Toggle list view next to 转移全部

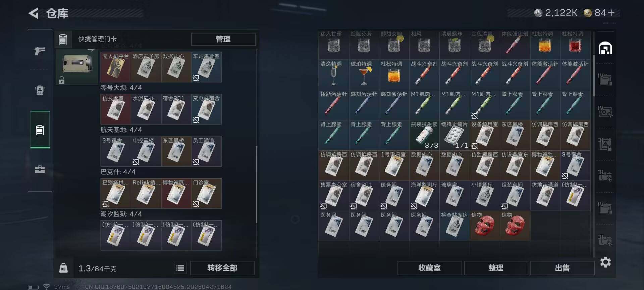pos(180,268)
